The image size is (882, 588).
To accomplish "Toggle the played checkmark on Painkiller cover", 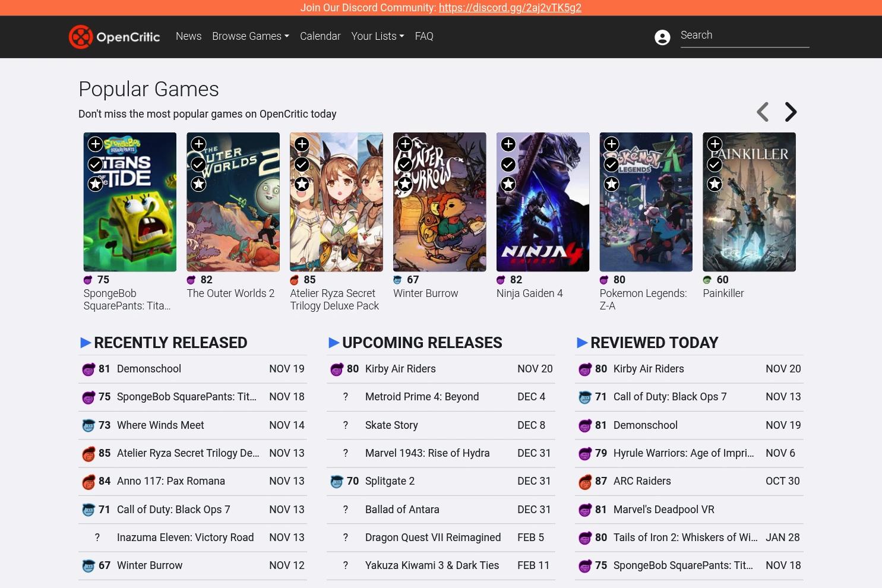I will (x=715, y=164).
